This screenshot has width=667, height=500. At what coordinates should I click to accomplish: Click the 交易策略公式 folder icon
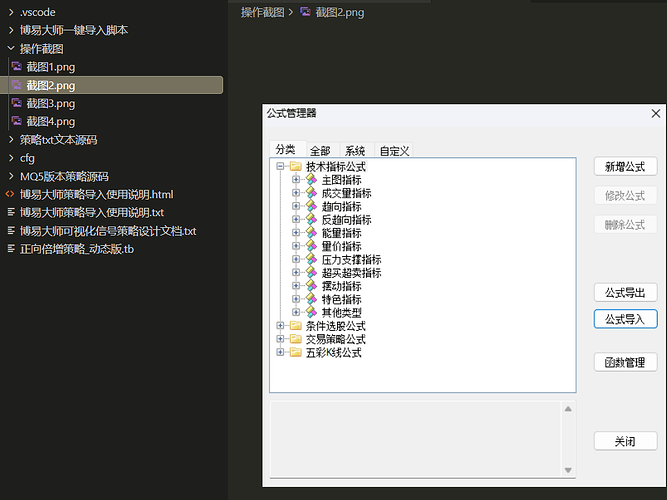[296, 339]
